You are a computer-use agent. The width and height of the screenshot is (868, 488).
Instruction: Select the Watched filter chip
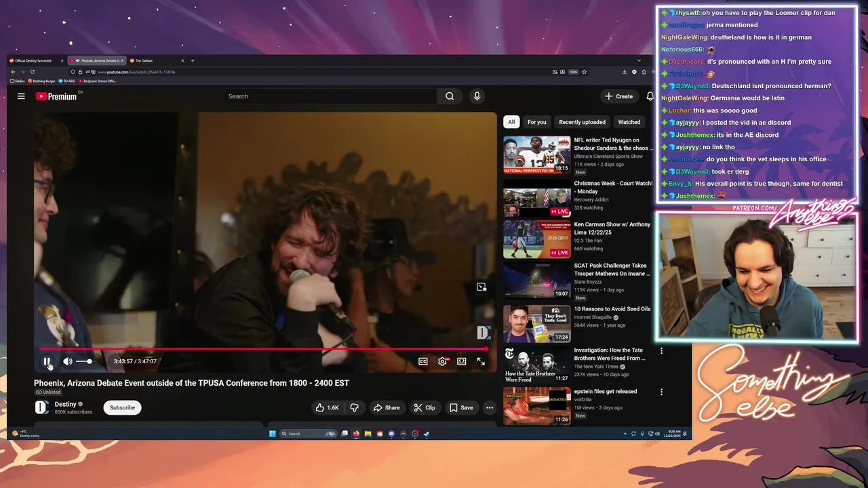(x=629, y=122)
